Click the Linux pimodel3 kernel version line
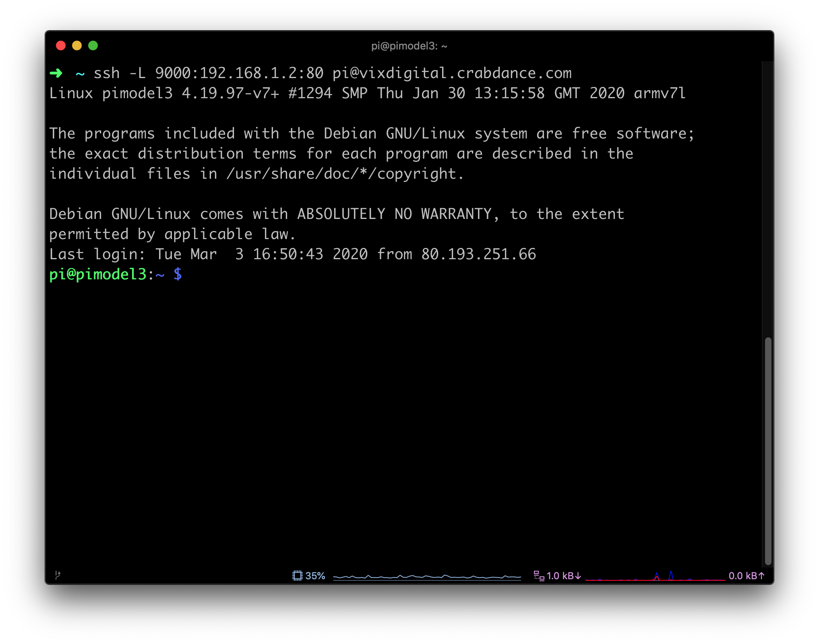The height and width of the screenshot is (644, 819). [367, 93]
